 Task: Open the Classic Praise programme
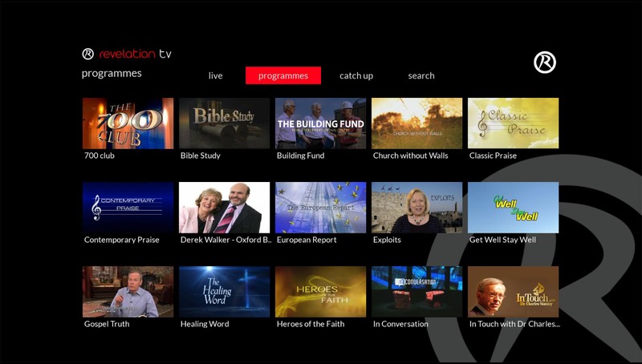point(513,123)
